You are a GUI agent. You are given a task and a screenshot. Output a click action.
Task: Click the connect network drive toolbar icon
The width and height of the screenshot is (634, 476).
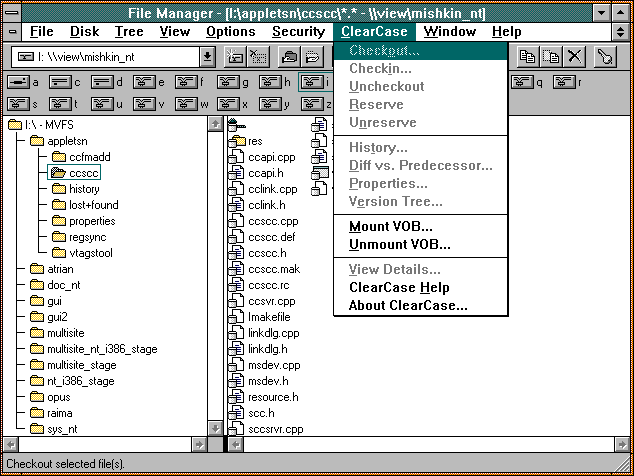[x=235, y=57]
